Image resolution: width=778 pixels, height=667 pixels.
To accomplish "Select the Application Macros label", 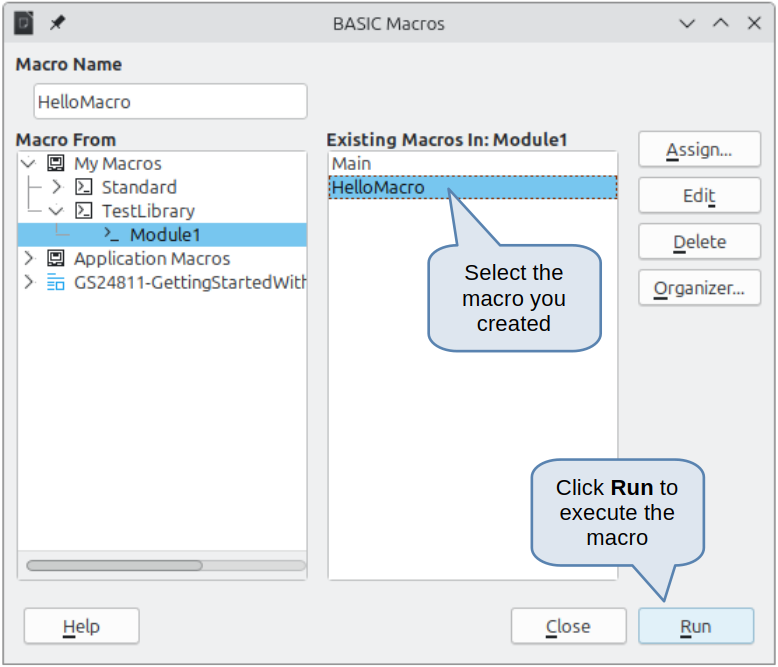I will point(152,259).
